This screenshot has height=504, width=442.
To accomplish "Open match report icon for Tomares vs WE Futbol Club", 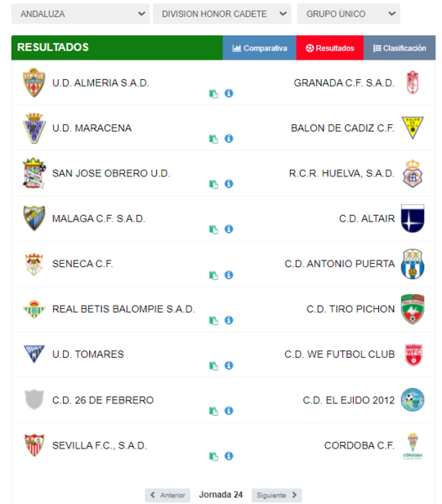I will pos(213,365).
